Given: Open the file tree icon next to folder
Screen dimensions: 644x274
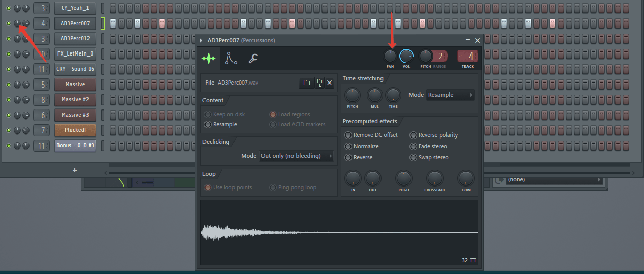Looking at the screenshot, I should pos(319,83).
